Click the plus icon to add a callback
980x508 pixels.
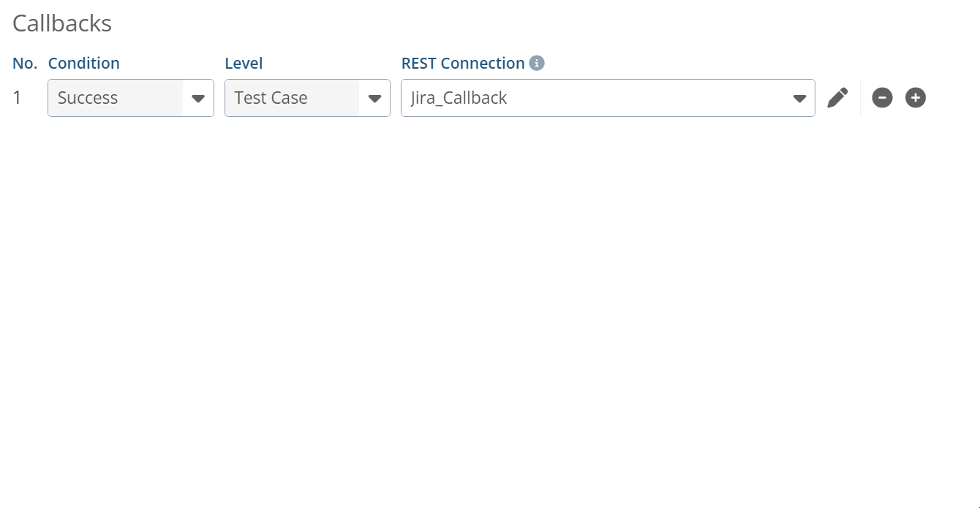915,97
